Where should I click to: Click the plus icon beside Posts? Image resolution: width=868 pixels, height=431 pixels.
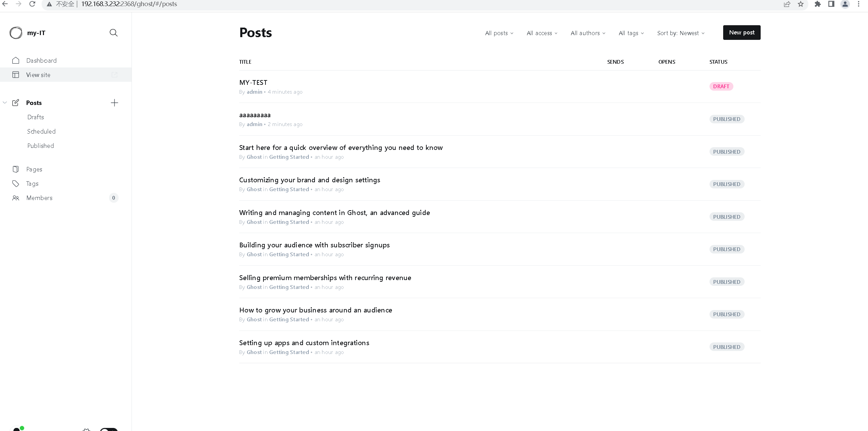(115, 103)
